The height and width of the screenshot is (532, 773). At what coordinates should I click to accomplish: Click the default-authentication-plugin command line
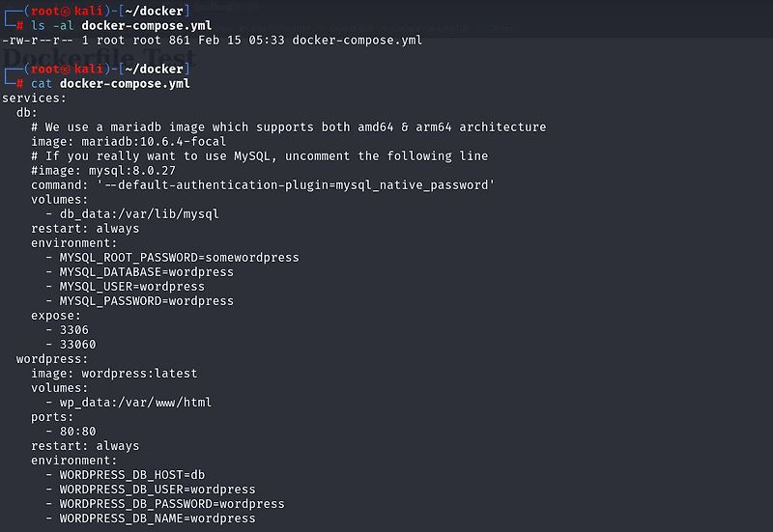coord(263,185)
